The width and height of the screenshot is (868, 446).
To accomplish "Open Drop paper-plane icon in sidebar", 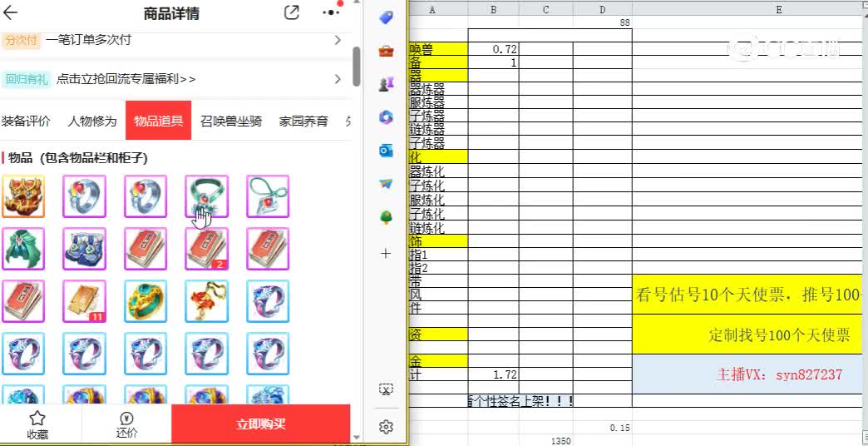I will point(386,183).
